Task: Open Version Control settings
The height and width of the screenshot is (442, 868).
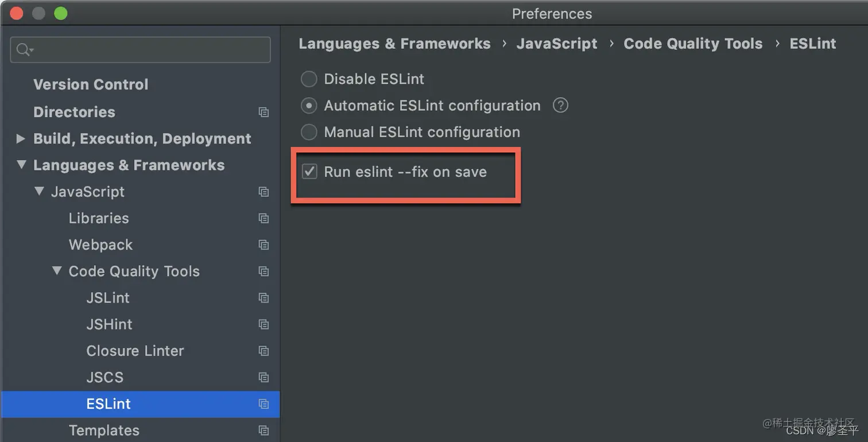Action: tap(91, 84)
